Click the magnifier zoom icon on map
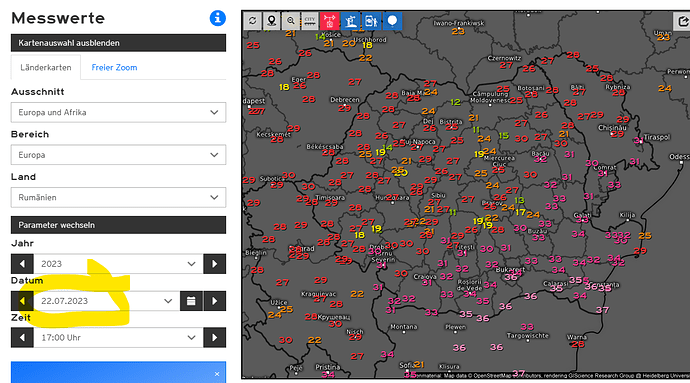Viewport: 690px width, 383px height. point(291,21)
